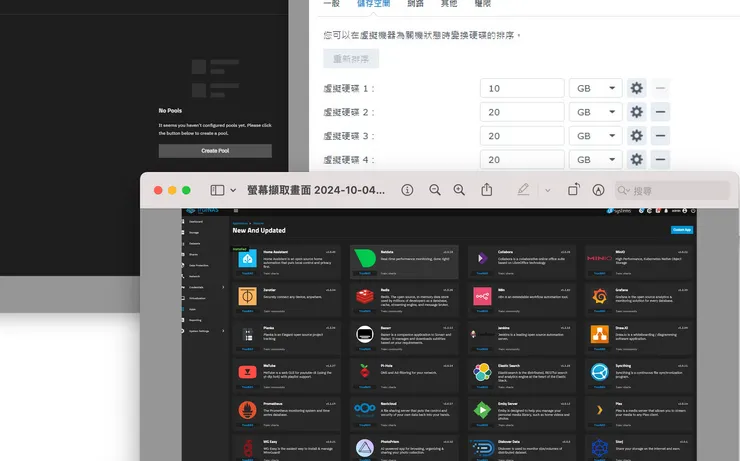This screenshot has height=461, width=740.
Task: Select the green Emby Server icon
Action: 482,411
